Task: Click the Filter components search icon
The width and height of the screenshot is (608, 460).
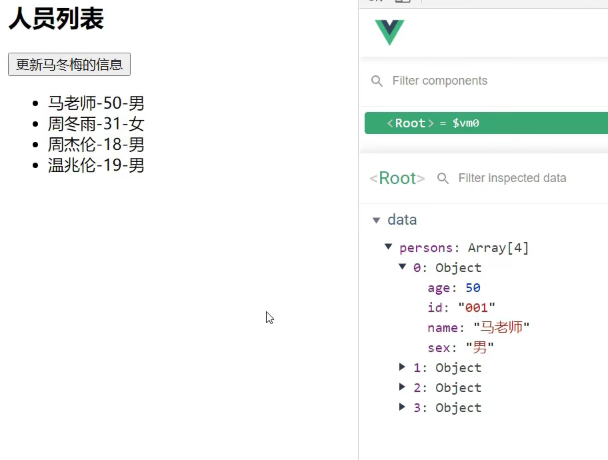Action: click(377, 81)
